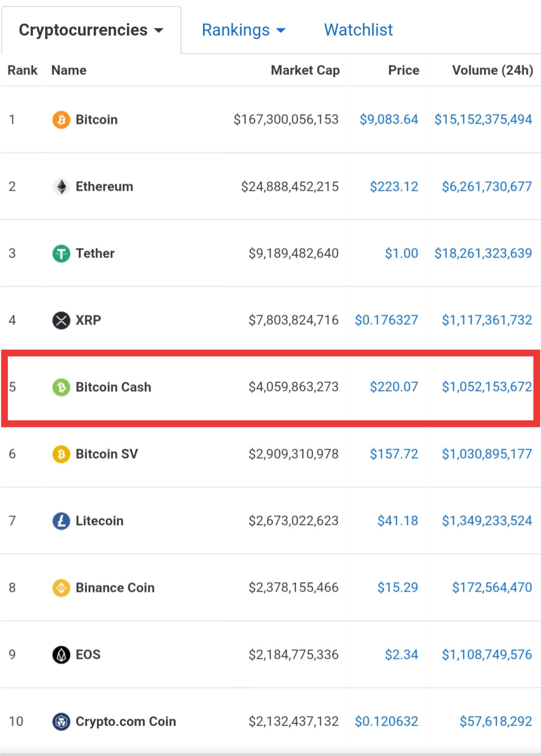
Task: Expand the Cryptocurrencies dropdown arrow
Action: pyautogui.click(x=159, y=31)
